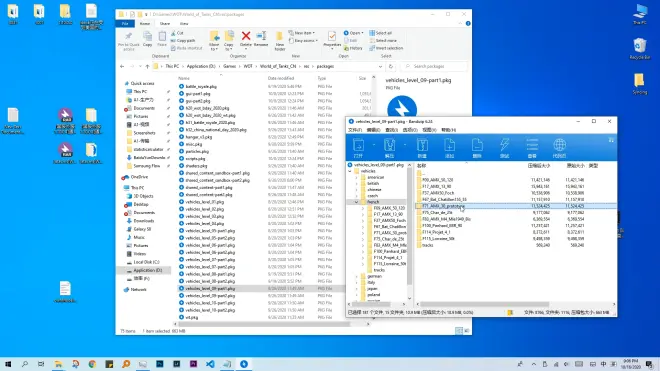This screenshot has height=371, width=660.
Task: Click the Refresh button beside the address bar
Action: pos(391,67)
